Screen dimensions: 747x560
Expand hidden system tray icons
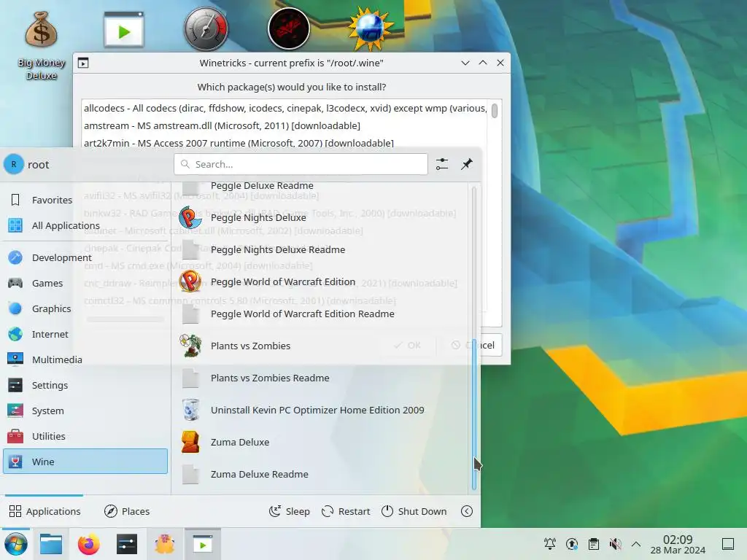(x=636, y=544)
